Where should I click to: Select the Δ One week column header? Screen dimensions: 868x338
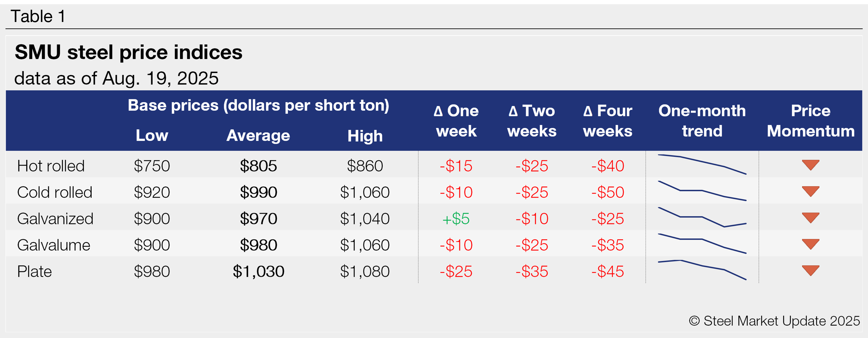tap(456, 121)
